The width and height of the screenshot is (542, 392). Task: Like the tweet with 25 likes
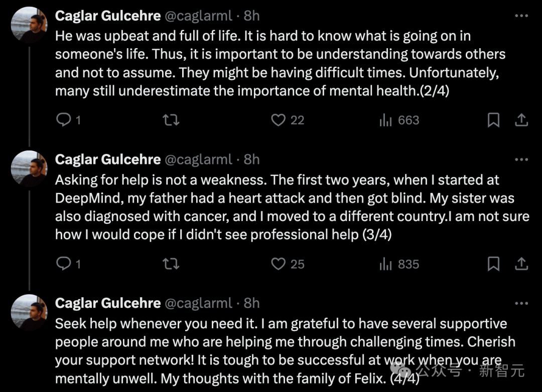pos(279,264)
